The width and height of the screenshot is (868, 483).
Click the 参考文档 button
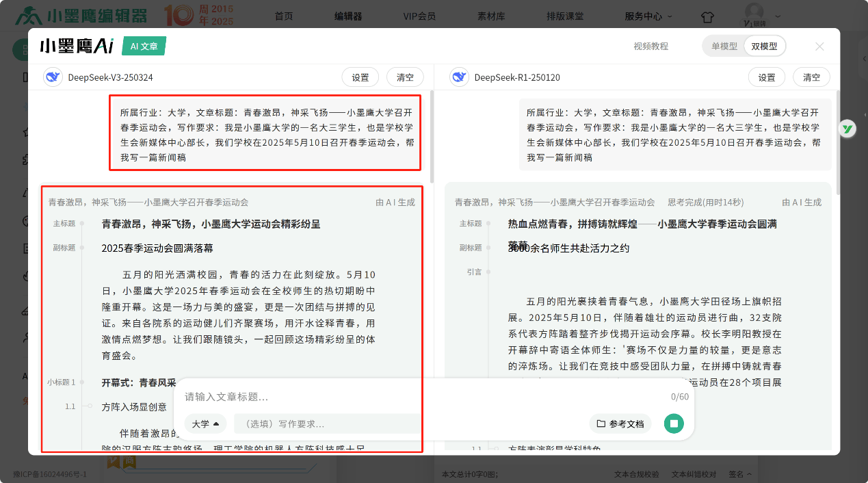click(x=620, y=423)
